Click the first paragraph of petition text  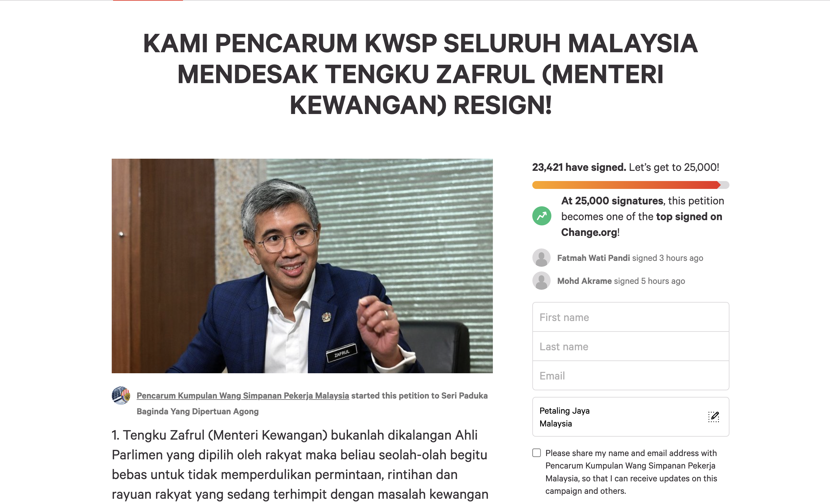[300, 465]
